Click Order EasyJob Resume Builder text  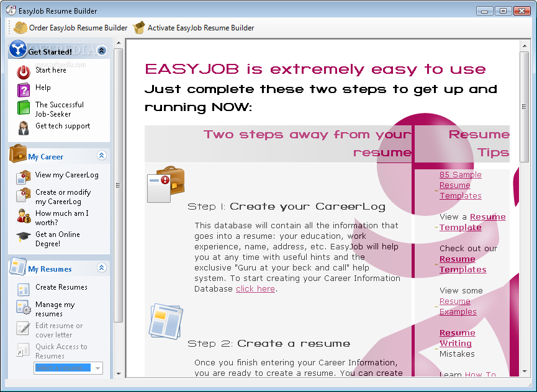78,28
